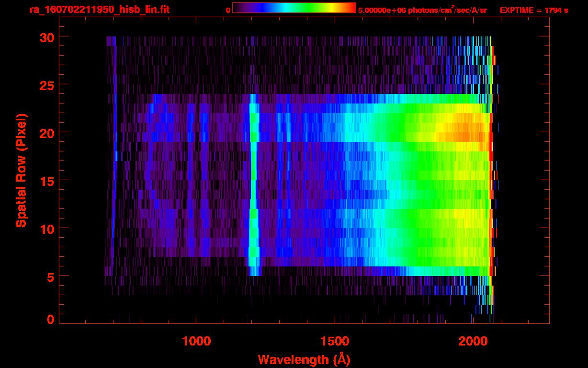
Task: Click the rainbow color scale bar
Action: pos(294,8)
